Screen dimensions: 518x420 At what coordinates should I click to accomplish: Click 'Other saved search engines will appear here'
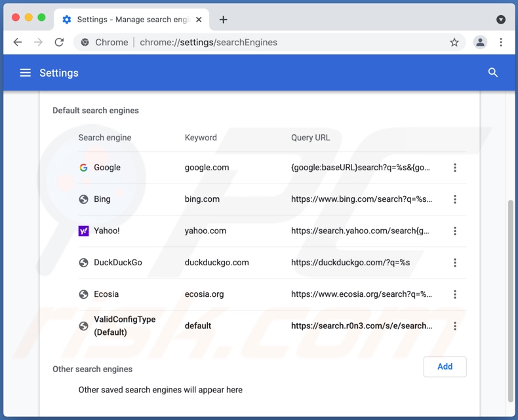pos(160,390)
